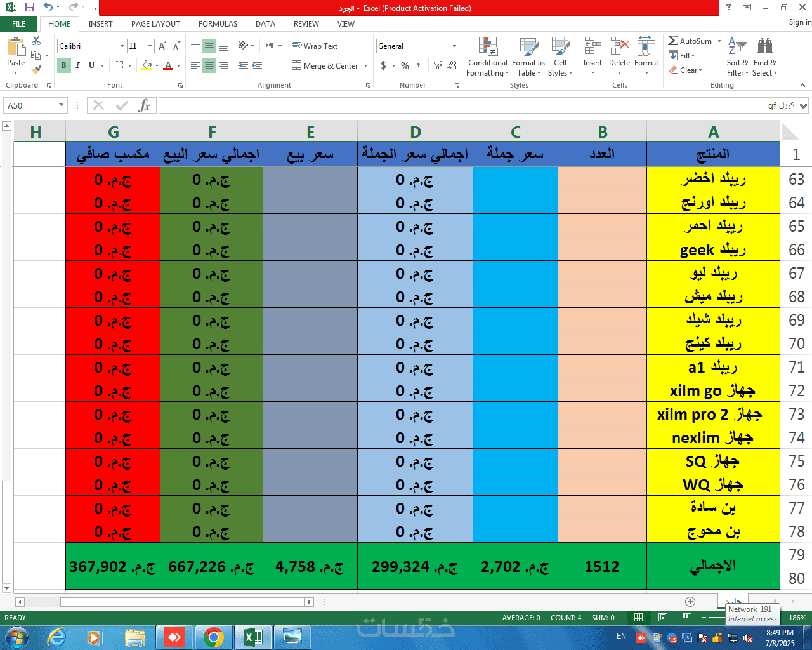Undo the last action
The image size is (812, 650).
click(x=48, y=8)
